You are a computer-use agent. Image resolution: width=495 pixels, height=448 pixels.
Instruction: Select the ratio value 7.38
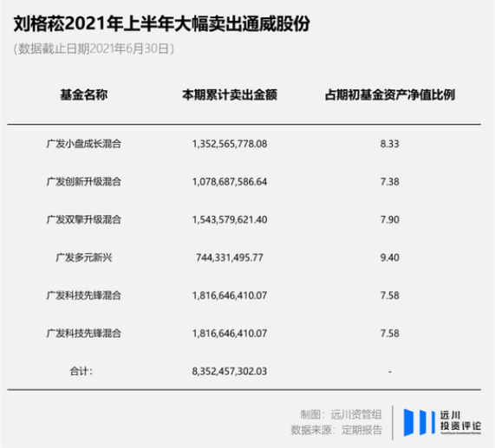[389, 182]
